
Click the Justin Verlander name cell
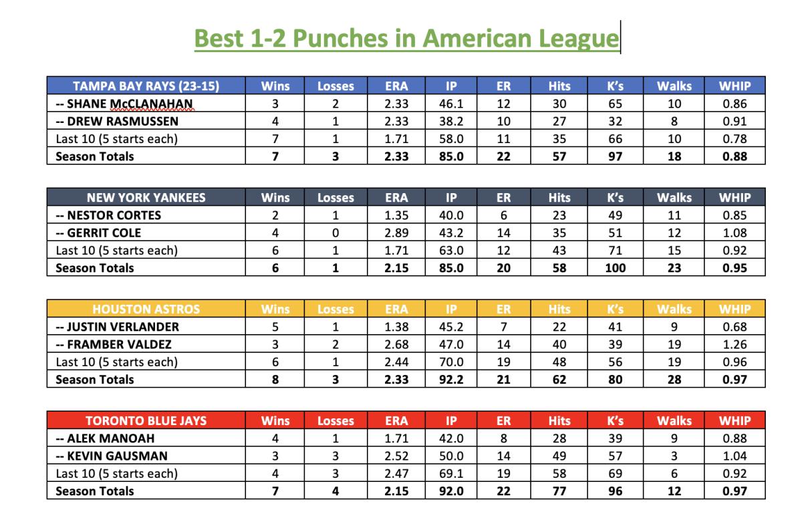146,327
